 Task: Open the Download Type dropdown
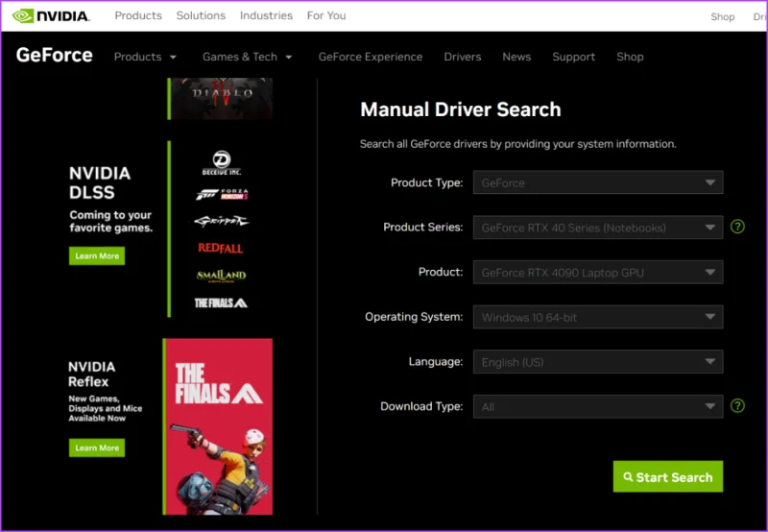click(597, 406)
